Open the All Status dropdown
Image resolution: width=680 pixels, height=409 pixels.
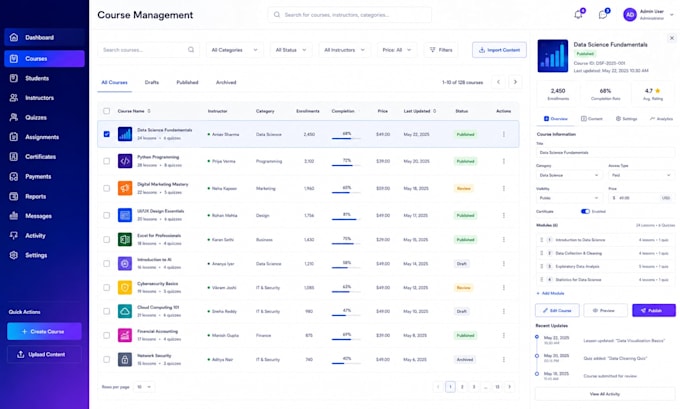(291, 50)
